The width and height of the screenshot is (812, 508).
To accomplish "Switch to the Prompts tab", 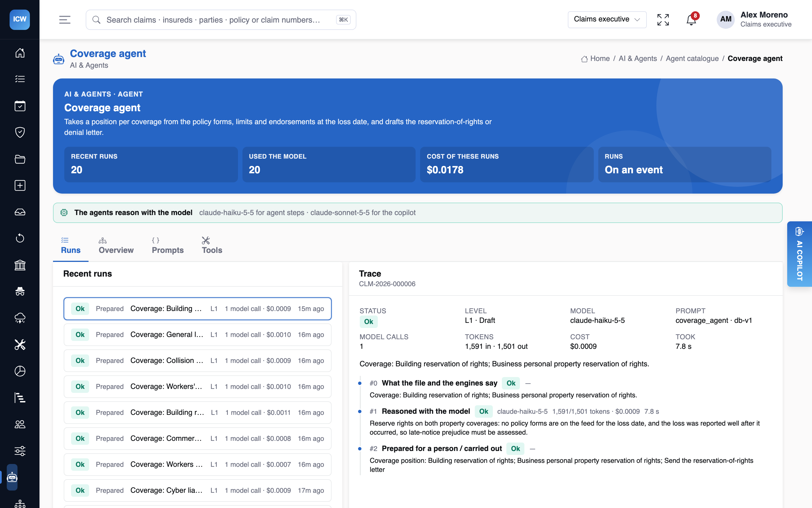I will (x=168, y=245).
